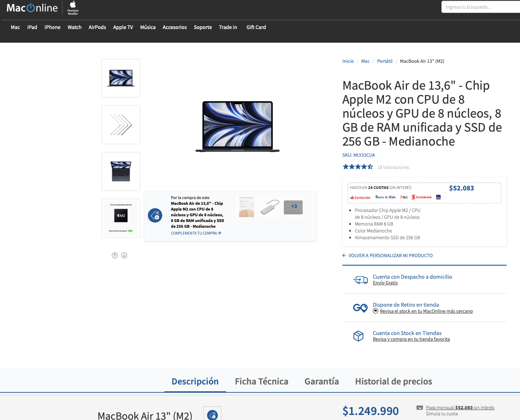Select the M2 chip thumbnail
This screenshot has height=420, width=520.
tap(121, 218)
